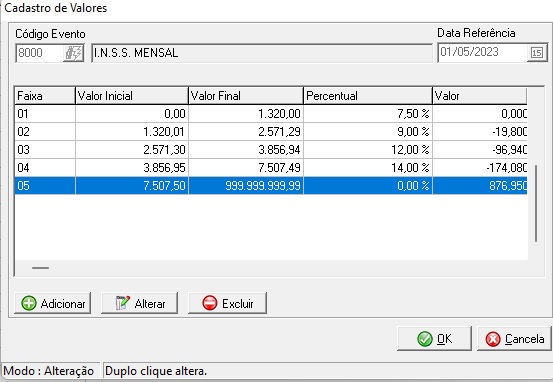This screenshot has width=553, height=382.
Task: Click the Valor Inicial column header
Action: [132, 96]
